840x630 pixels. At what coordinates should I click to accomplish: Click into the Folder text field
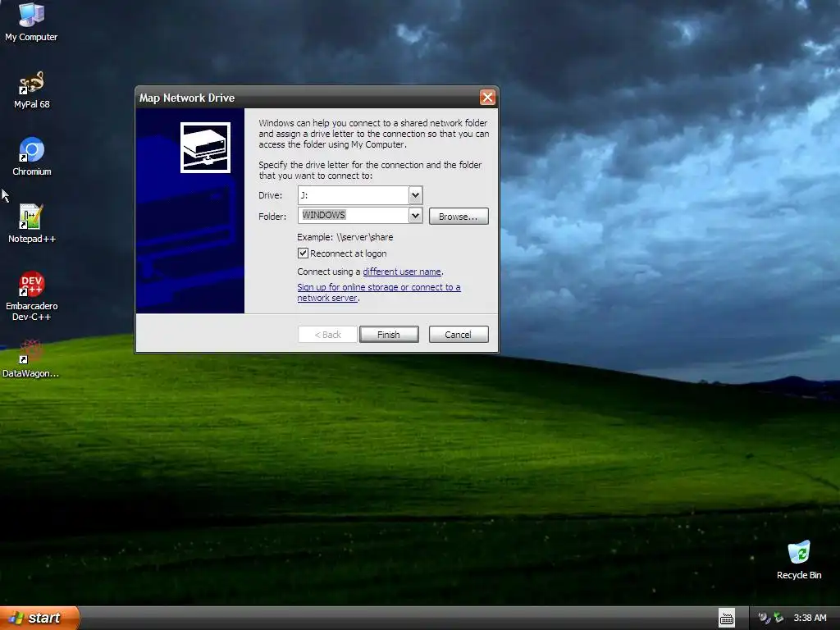pos(354,216)
